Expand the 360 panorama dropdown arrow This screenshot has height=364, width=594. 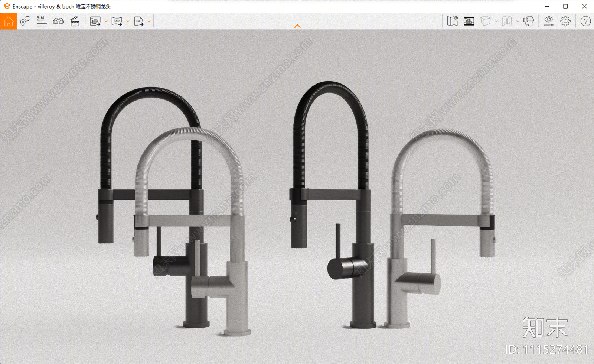(x=128, y=21)
